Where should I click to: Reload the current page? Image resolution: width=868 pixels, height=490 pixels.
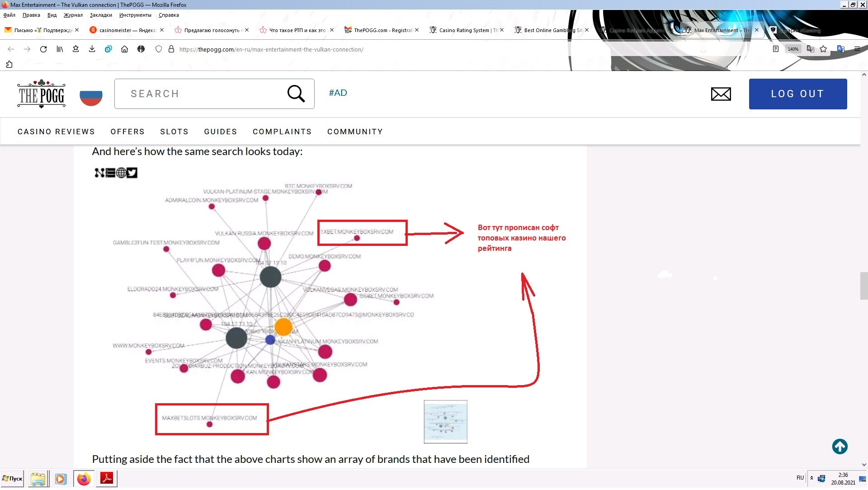click(43, 49)
